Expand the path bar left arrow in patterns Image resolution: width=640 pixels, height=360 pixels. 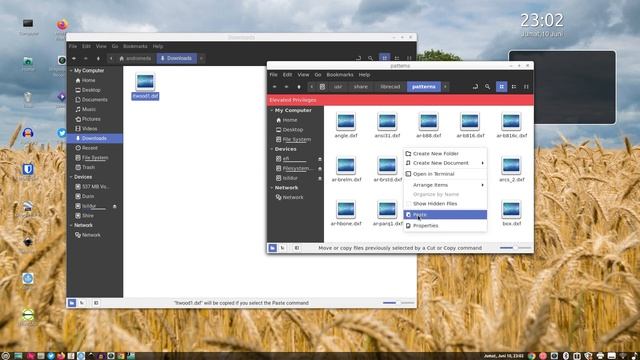click(311, 87)
